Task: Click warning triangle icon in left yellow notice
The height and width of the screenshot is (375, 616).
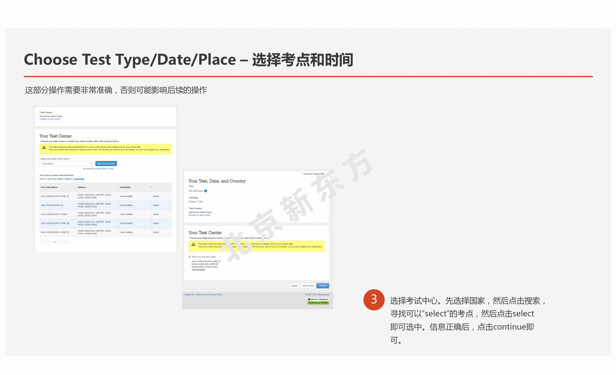Action: click(44, 147)
